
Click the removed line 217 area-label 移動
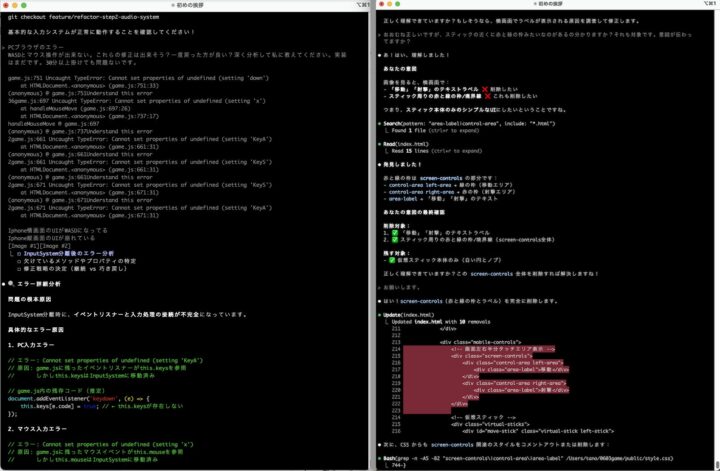click(521, 370)
